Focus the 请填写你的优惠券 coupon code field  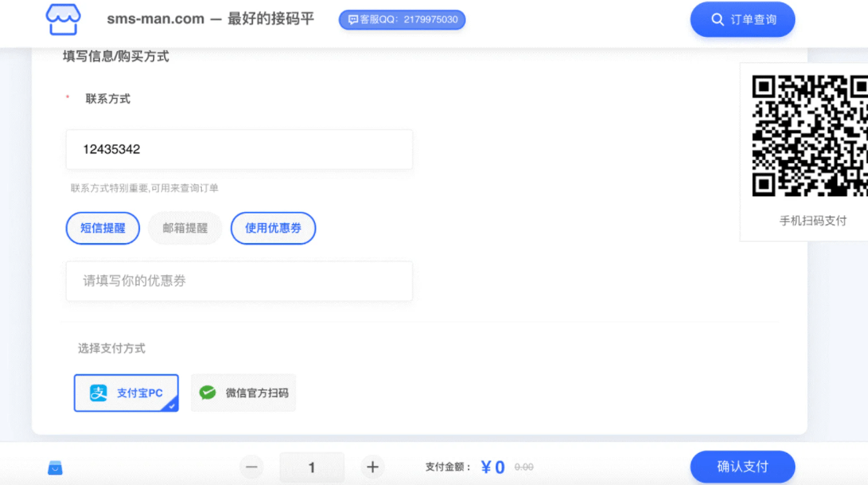(x=239, y=281)
